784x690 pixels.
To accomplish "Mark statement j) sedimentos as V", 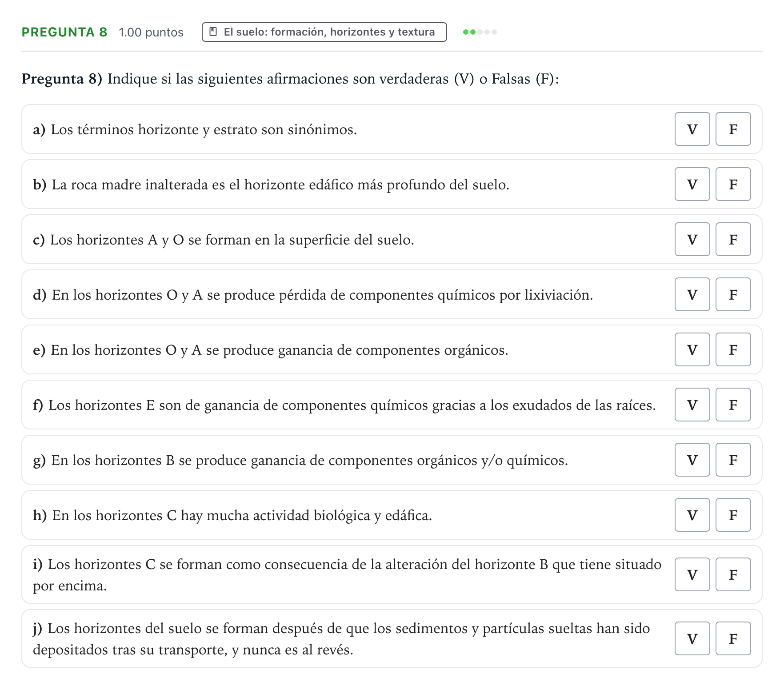I will (692, 638).
